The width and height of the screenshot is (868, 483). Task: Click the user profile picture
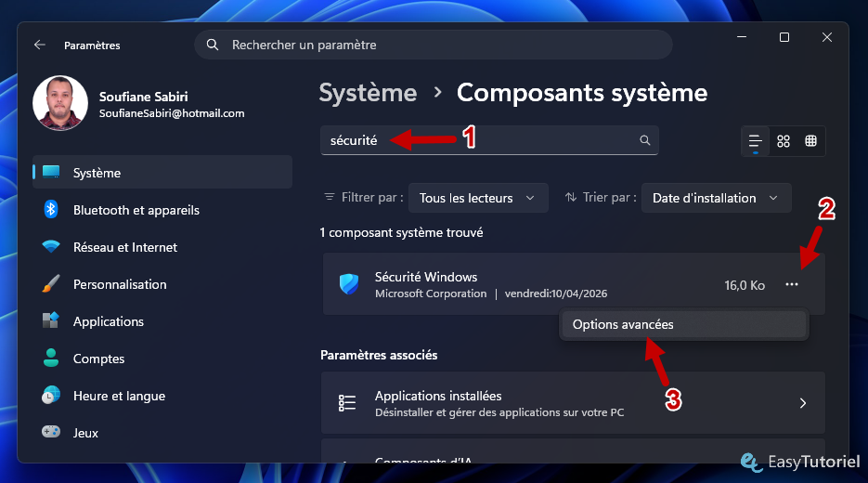[x=59, y=103]
